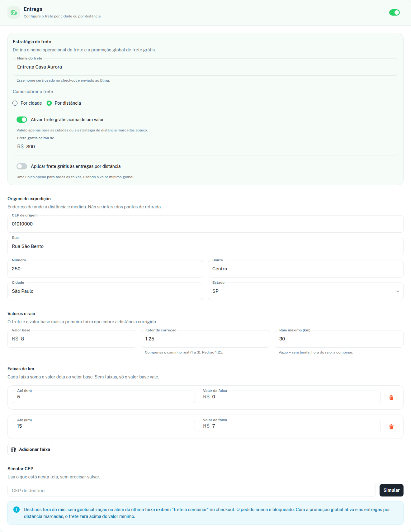
Task: Edit the Até (km) field showing 5
Action: pyautogui.click(x=104, y=397)
